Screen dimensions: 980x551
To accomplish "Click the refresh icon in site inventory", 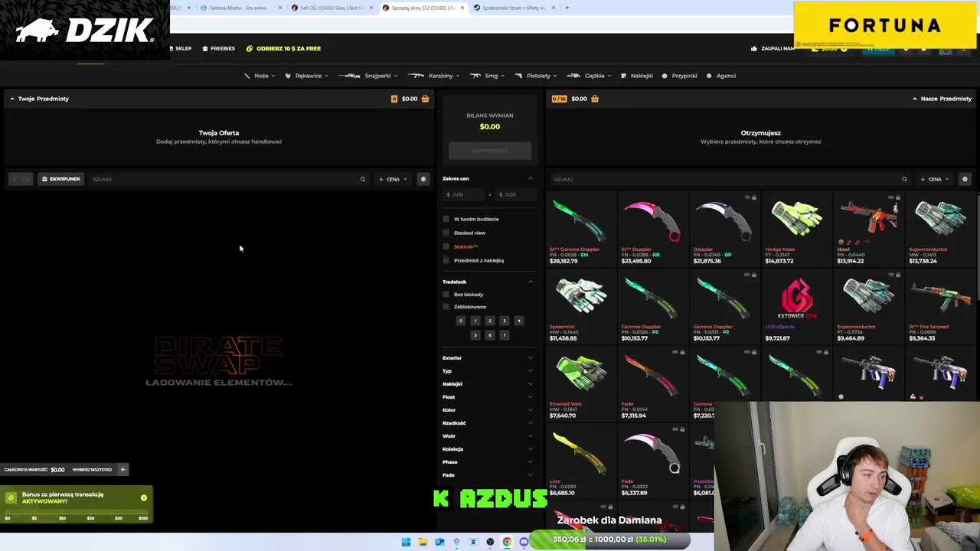I will [x=965, y=179].
